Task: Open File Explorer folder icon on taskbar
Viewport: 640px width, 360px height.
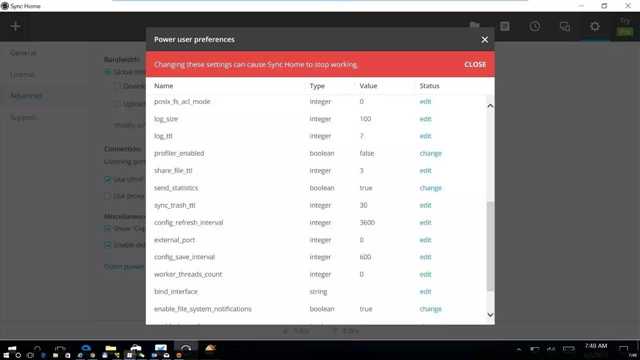Action: (111, 348)
